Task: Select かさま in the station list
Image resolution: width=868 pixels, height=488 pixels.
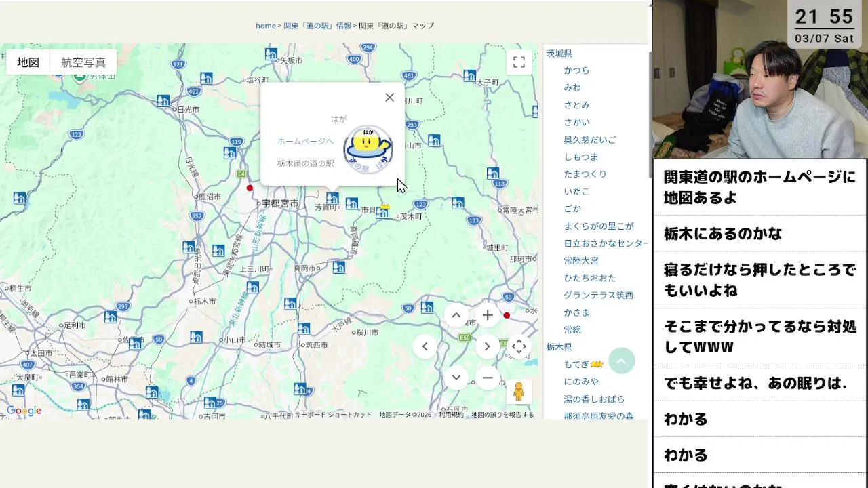Action: [577, 312]
